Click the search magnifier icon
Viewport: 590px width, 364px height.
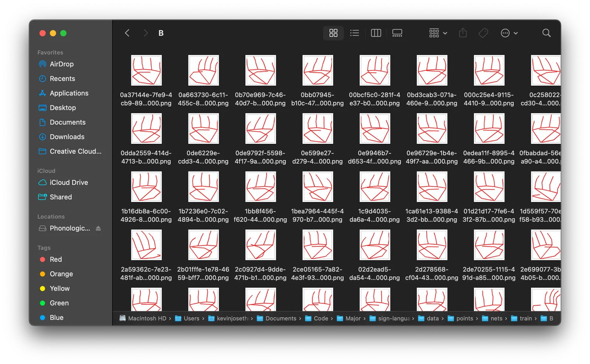tap(546, 33)
